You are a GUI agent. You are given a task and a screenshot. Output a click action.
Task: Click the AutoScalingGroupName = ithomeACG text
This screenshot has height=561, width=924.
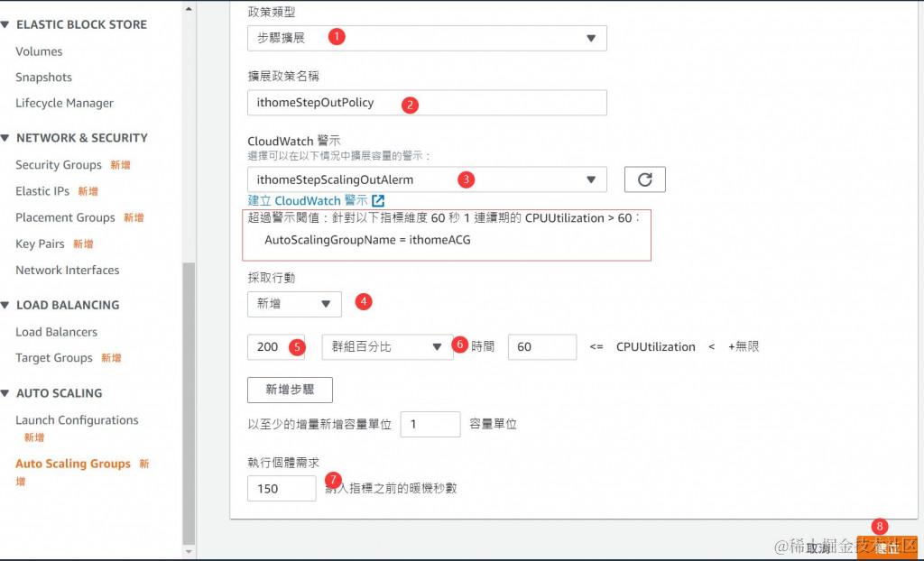coord(368,240)
